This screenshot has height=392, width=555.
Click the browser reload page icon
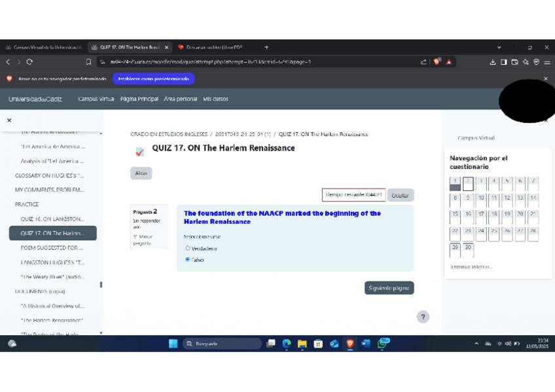29,62
